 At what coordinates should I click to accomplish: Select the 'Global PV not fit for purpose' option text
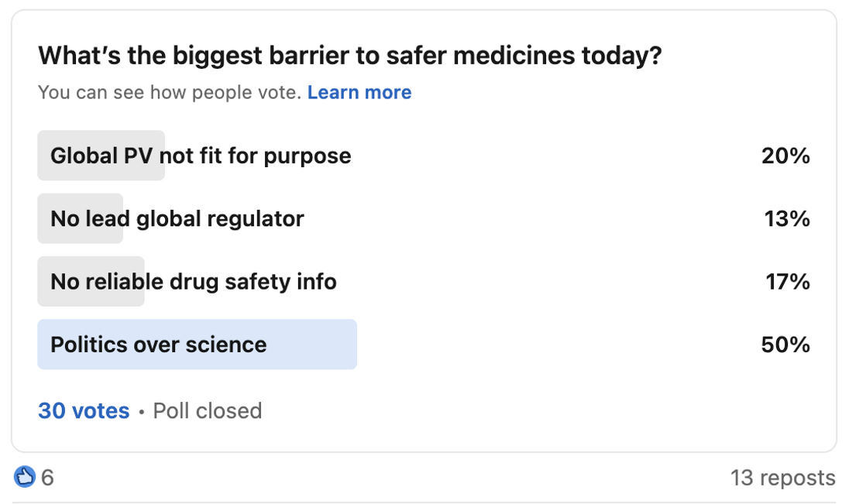tap(201, 156)
